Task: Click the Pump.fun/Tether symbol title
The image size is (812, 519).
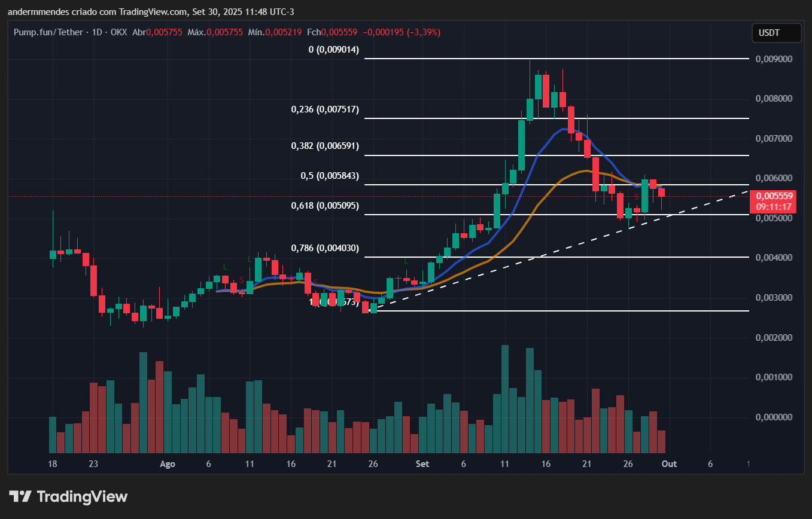Action: pos(51,31)
